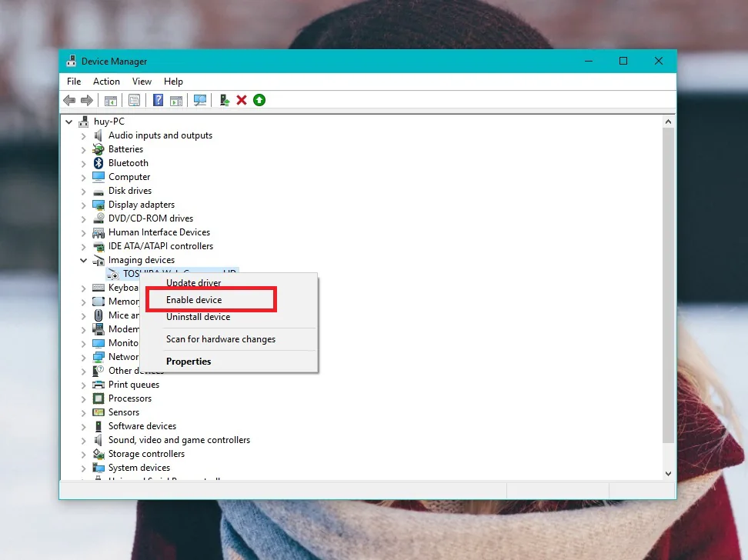This screenshot has height=560, width=748.
Task: Choose Properties in the context menu
Action: pyautogui.click(x=229, y=362)
